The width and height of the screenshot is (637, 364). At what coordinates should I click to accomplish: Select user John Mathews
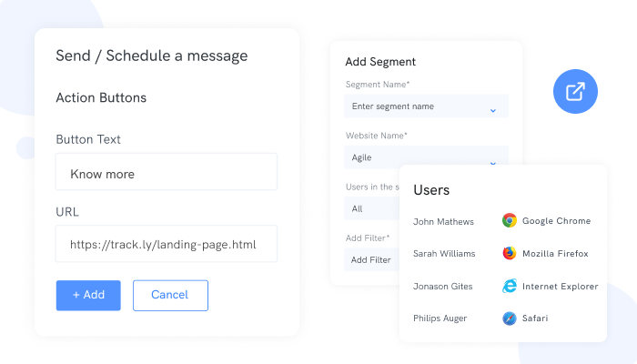click(x=443, y=221)
